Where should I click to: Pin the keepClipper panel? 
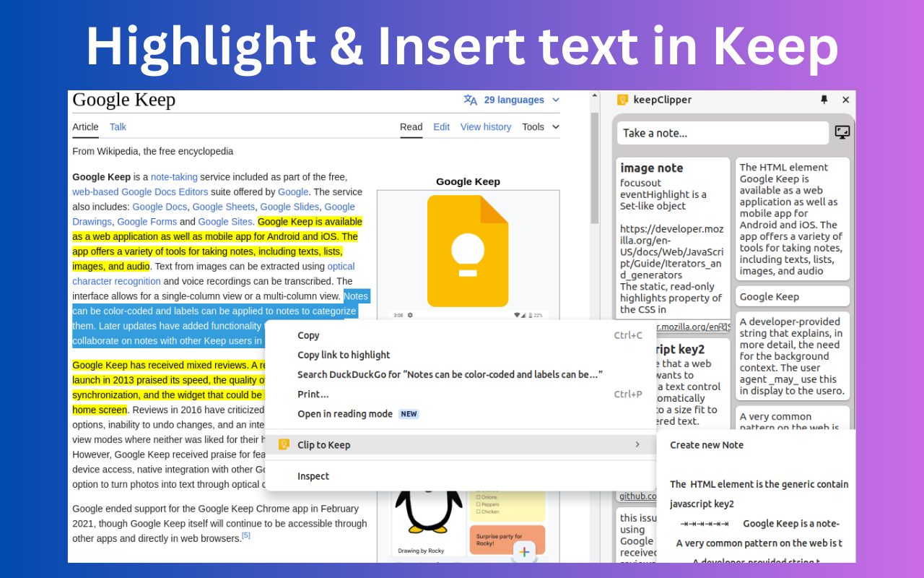[825, 100]
